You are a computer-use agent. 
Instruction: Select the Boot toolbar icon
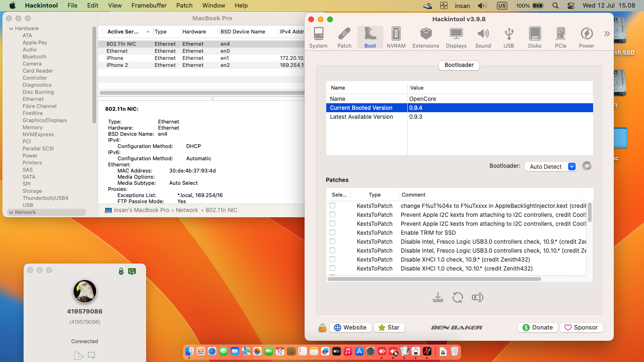370,38
